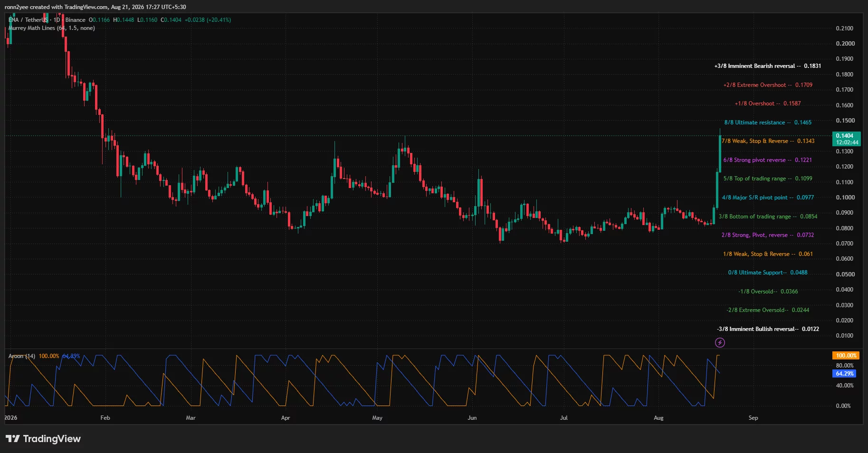Click the 0.0100 price scale value
Viewport: 868px width, 453px height.
click(845, 336)
